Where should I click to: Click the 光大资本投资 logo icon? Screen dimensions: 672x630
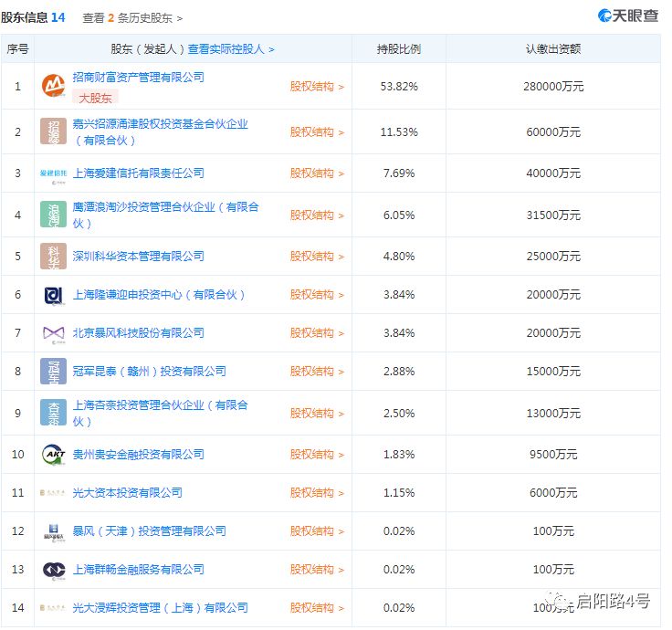[x=53, y=493]
